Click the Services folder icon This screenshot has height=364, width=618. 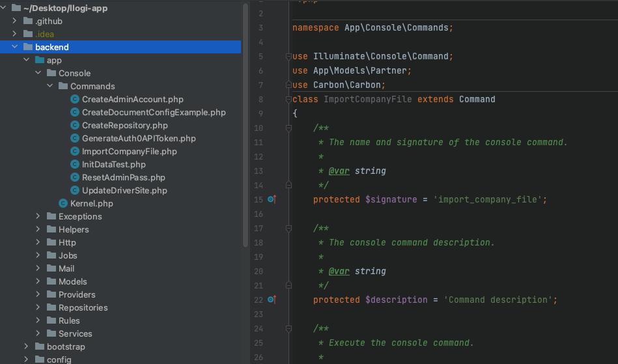(51, 333)
